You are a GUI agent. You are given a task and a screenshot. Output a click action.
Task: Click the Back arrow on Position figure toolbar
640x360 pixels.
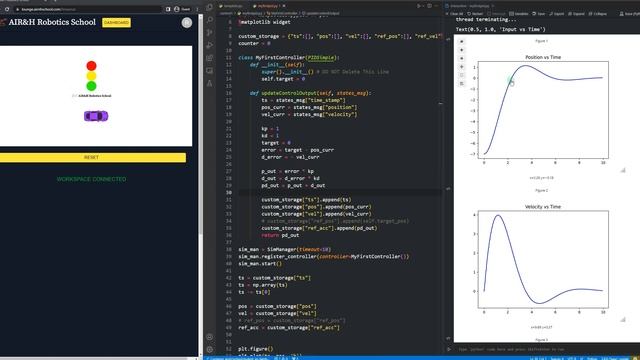[462, 50]
